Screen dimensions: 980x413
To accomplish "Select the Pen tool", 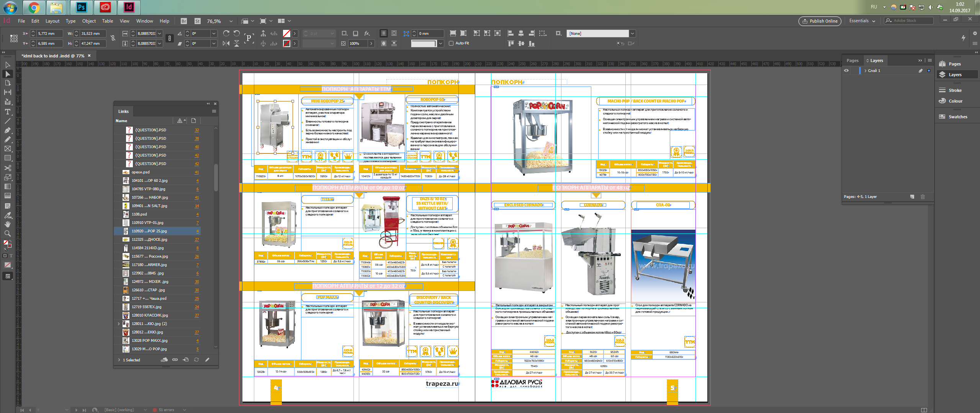I will (7, 130).
